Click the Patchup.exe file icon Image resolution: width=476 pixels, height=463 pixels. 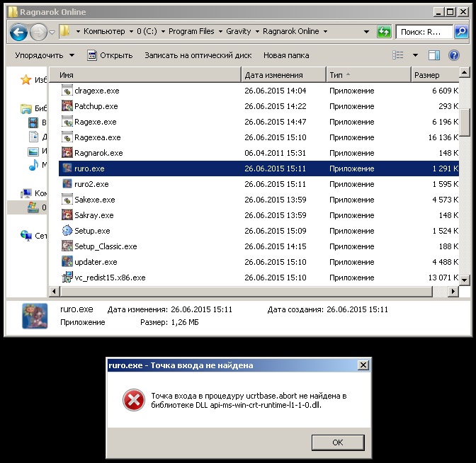pos(67,106)
